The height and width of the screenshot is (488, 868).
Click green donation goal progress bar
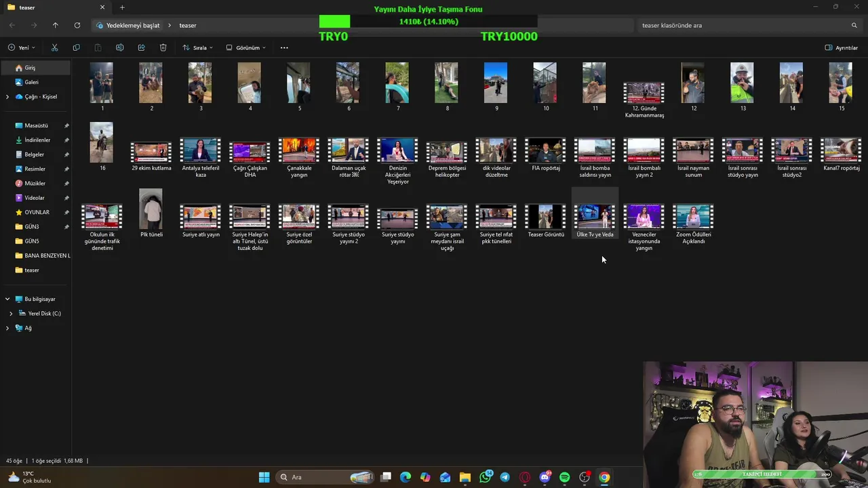coord(428,22)
